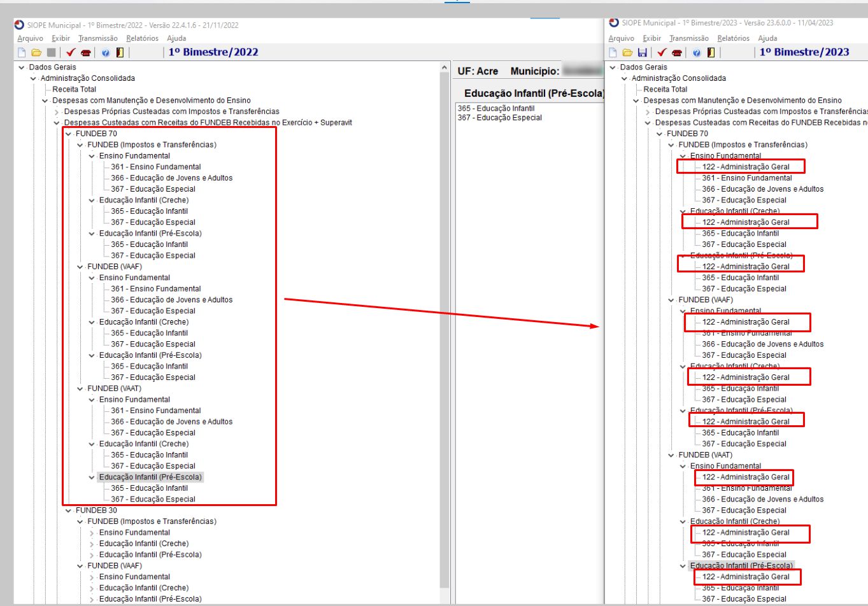Open Ajuda menu in 2022 window
The height and width of the screenshot is (606, 868).
(x=176, y=38)
